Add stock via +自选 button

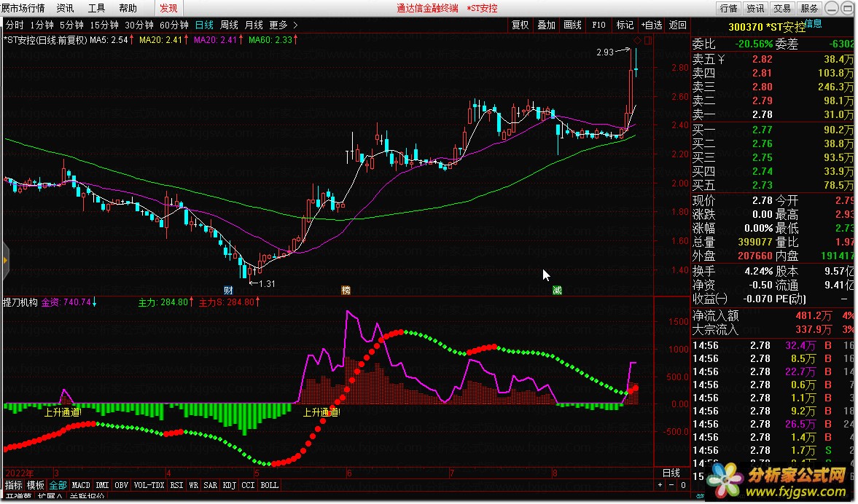651,25
